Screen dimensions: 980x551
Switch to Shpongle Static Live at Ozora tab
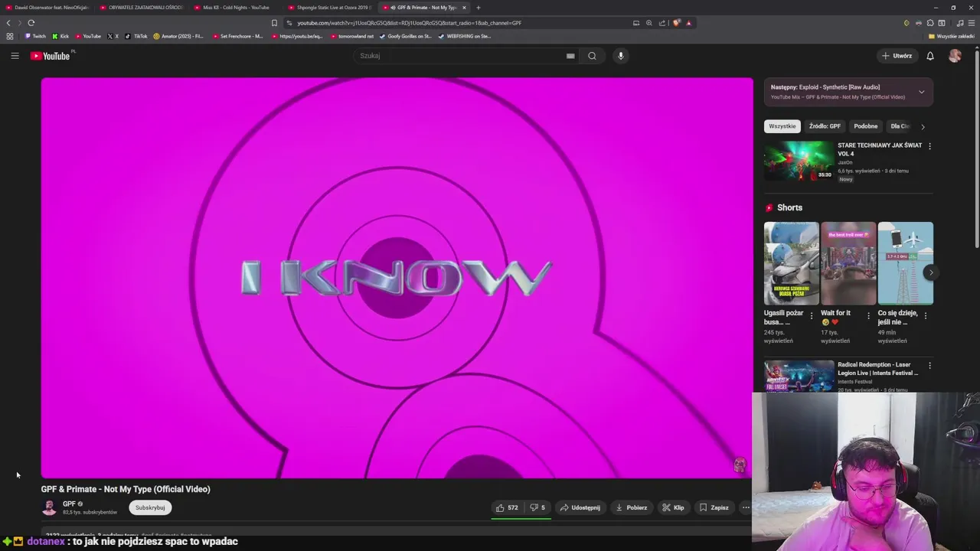click(x=331, y=8)
